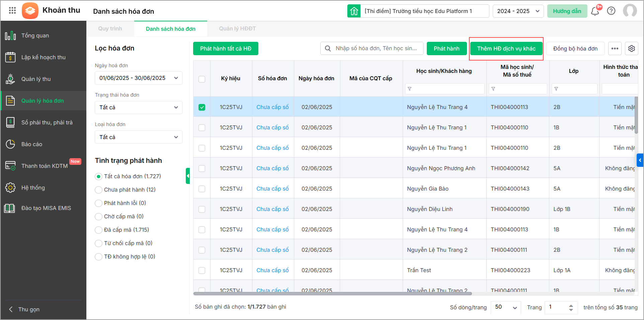Screen dimensions: 644x320
Task: Open the Số dòng/trang 50 dropdown
Action: [x=506, y=307]
